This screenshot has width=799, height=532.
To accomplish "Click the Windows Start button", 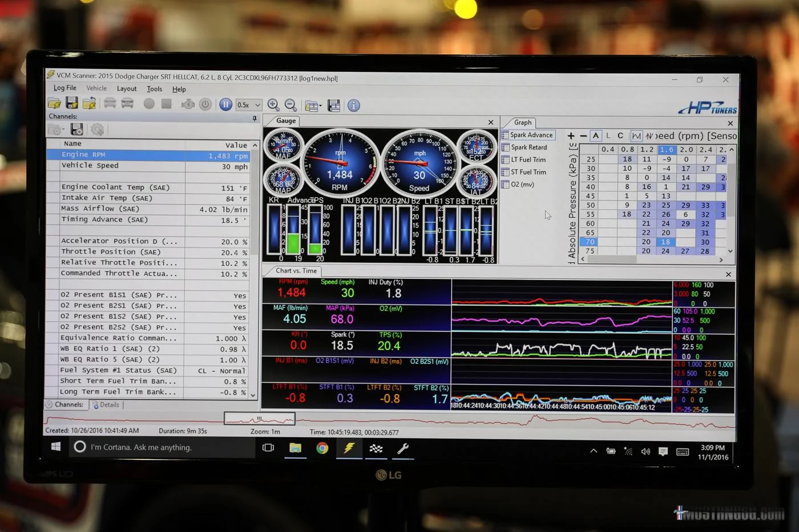I will 56,447.
